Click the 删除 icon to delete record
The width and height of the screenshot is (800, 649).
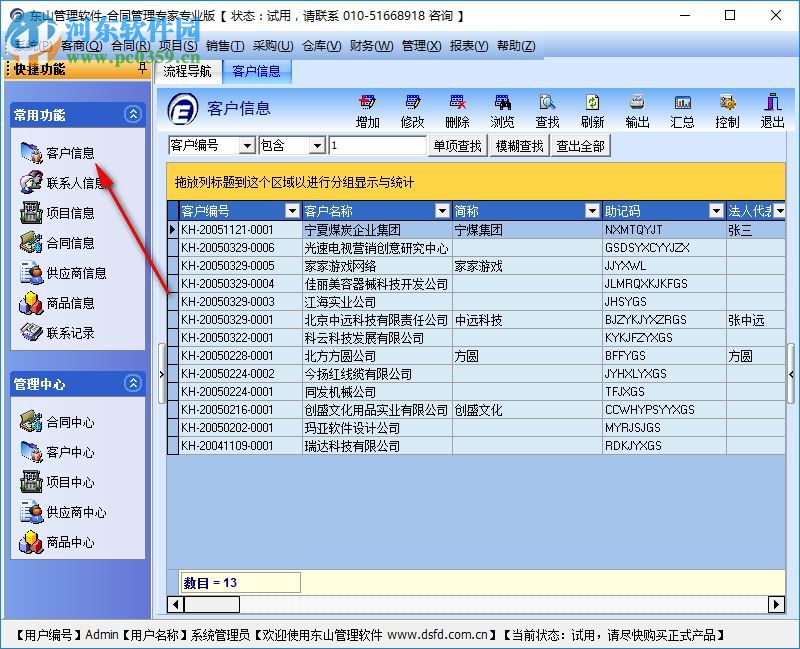pyautogui.click(x=456, y=110)
